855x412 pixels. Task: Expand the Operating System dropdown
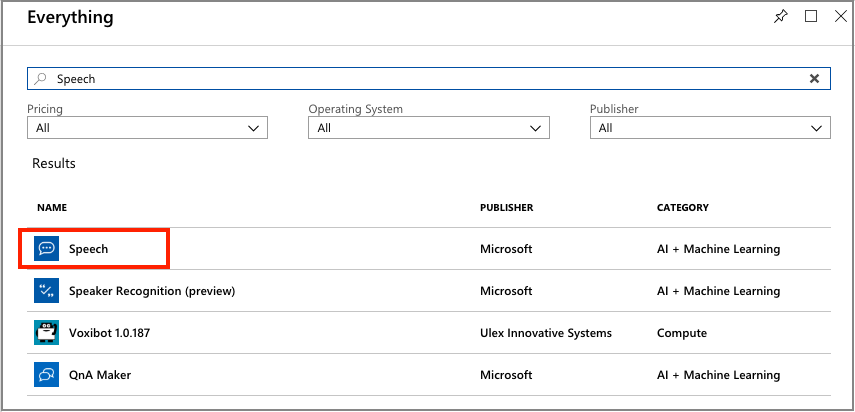click(429, 128)
